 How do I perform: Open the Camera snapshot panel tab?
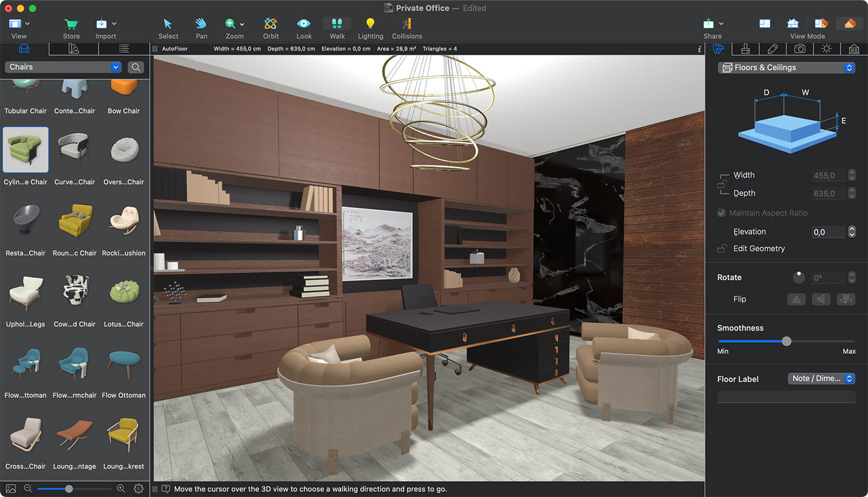pos(800,49)
